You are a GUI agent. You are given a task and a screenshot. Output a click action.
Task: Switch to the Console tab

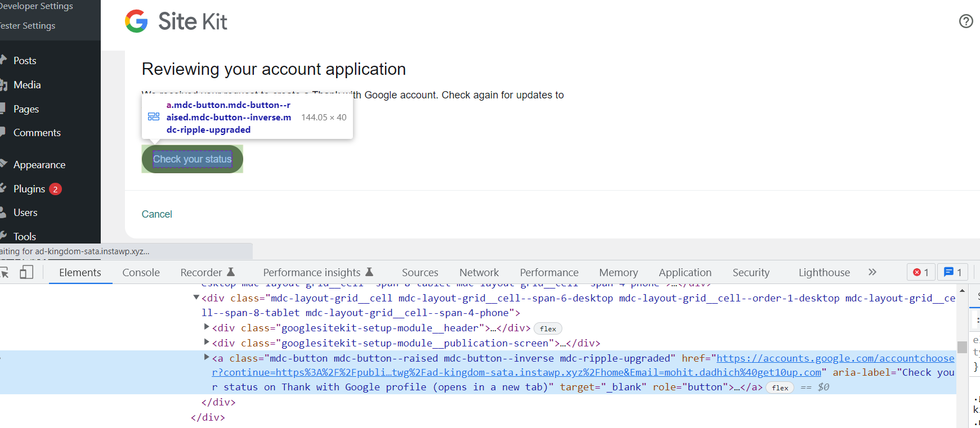coord(141,273)
